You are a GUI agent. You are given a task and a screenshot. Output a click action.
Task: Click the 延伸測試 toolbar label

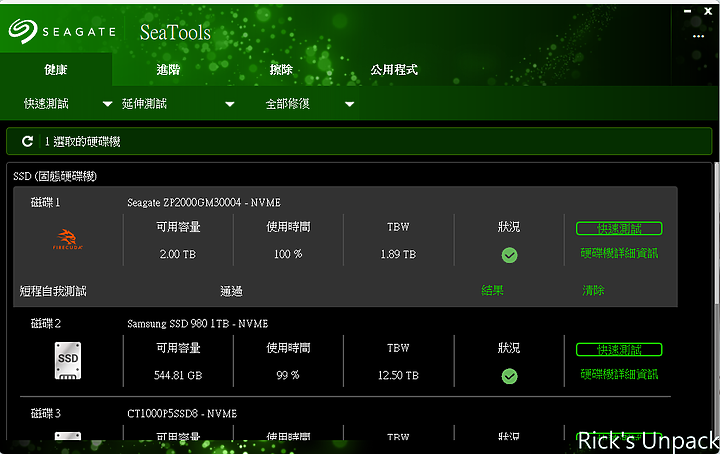click(x=144, y=104)
